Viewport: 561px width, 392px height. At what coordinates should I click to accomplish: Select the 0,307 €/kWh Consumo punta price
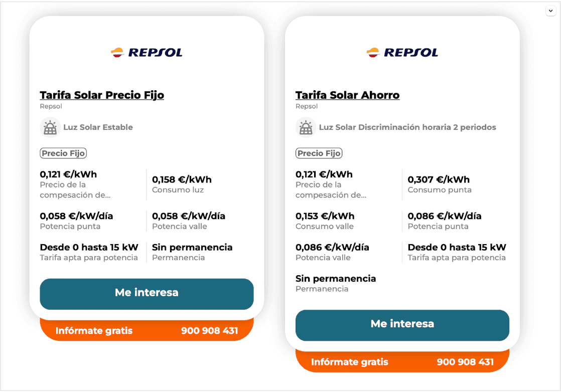[439, 179]
